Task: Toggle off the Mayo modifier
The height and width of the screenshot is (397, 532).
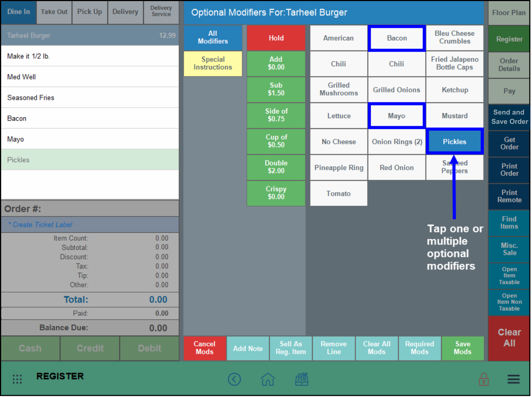Action: [x=396, y=116]
